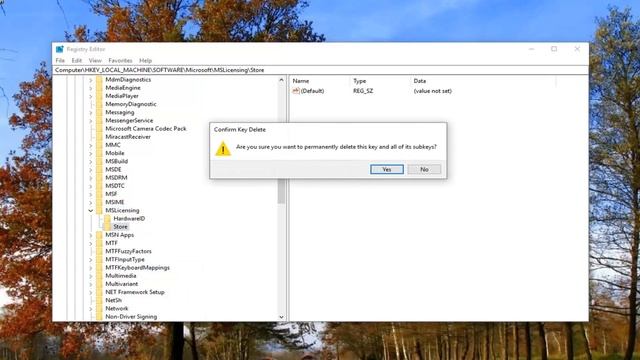Click the HardwareID folder icon

coord(107,218)
